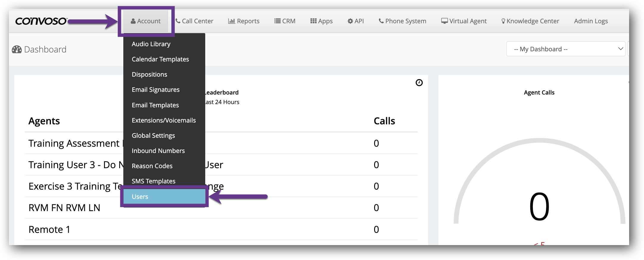The width and height of the screenshot is (644, 260).
Task: Open Admin Logs link
Action: [591, 21]
